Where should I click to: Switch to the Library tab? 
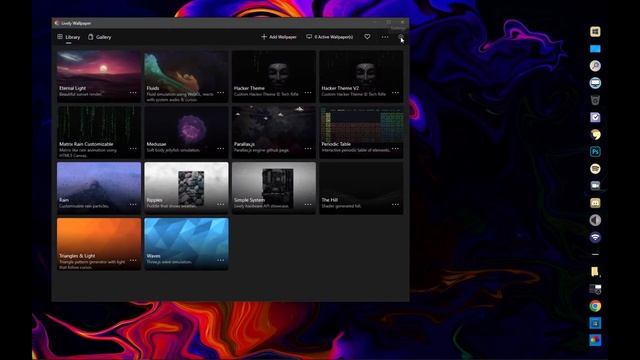pyautogui.click(x=69, y=37)
